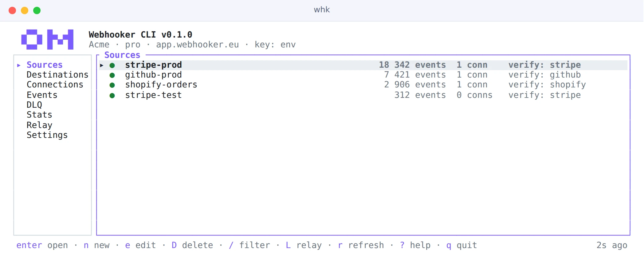Click the 2 906 events count
The image size is (644, 261).
415,85
